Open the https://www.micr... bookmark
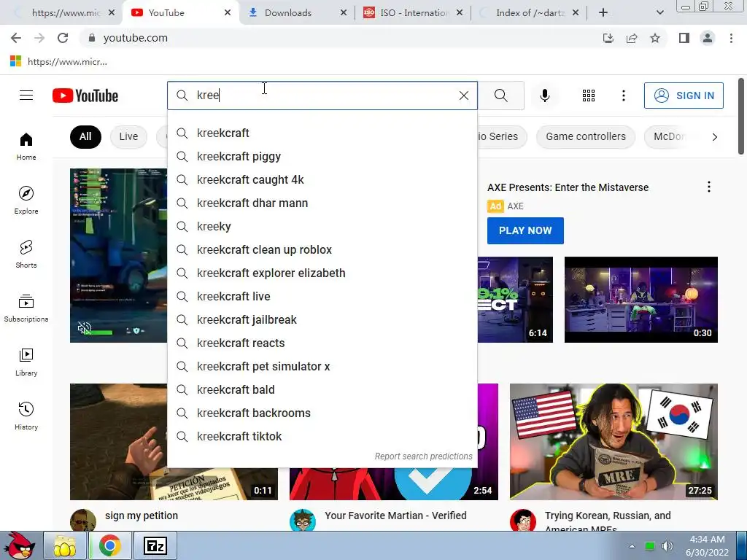Viewport: 747px width, 560px height. click(58, 61)
